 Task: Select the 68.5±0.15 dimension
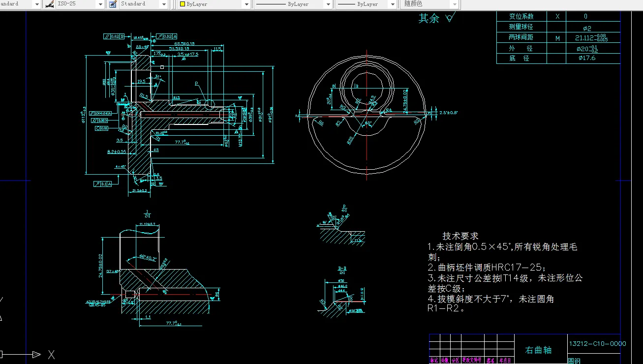(185, 44)
